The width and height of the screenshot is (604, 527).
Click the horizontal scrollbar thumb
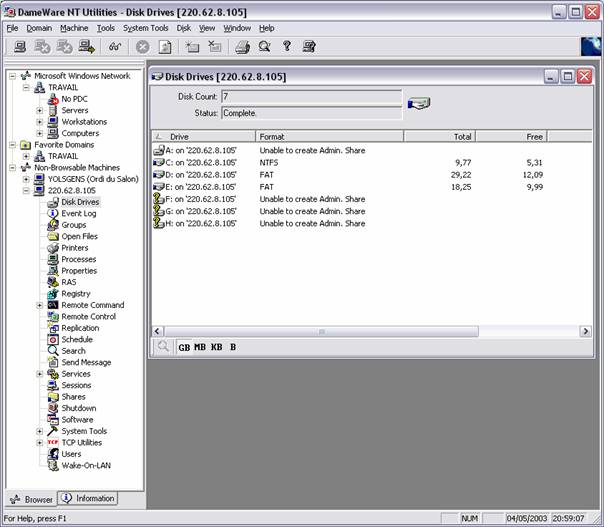point(321,331)
